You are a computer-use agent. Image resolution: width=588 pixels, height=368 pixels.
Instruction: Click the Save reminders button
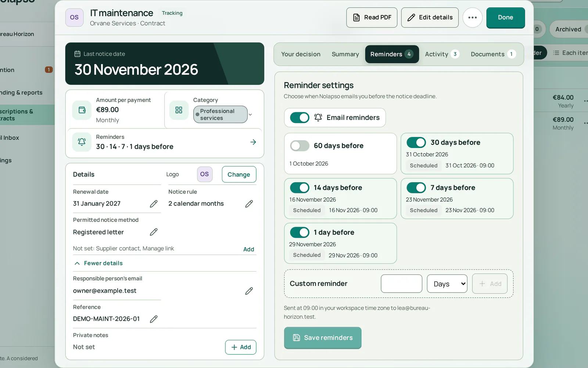[323, 338]
